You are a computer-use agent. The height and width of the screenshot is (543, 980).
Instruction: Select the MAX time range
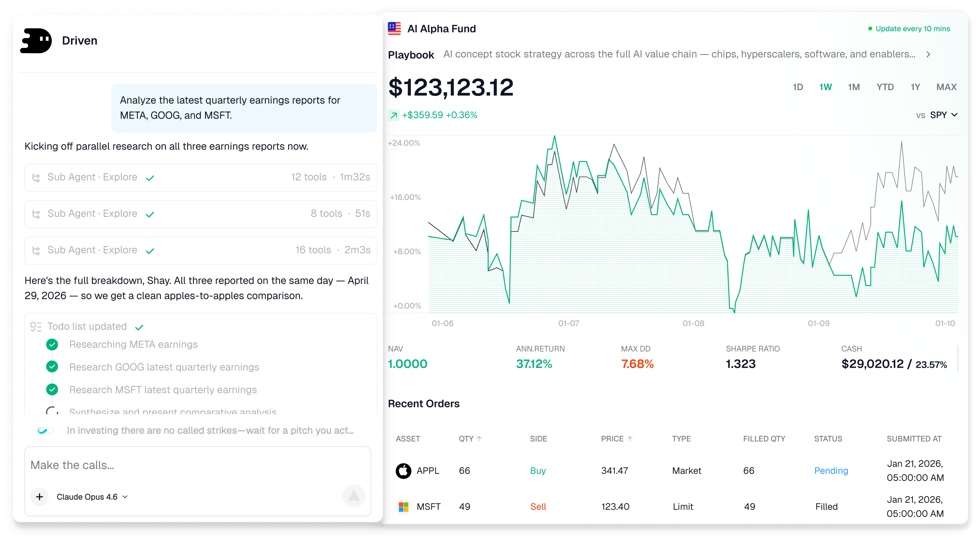tap(946, 87)
